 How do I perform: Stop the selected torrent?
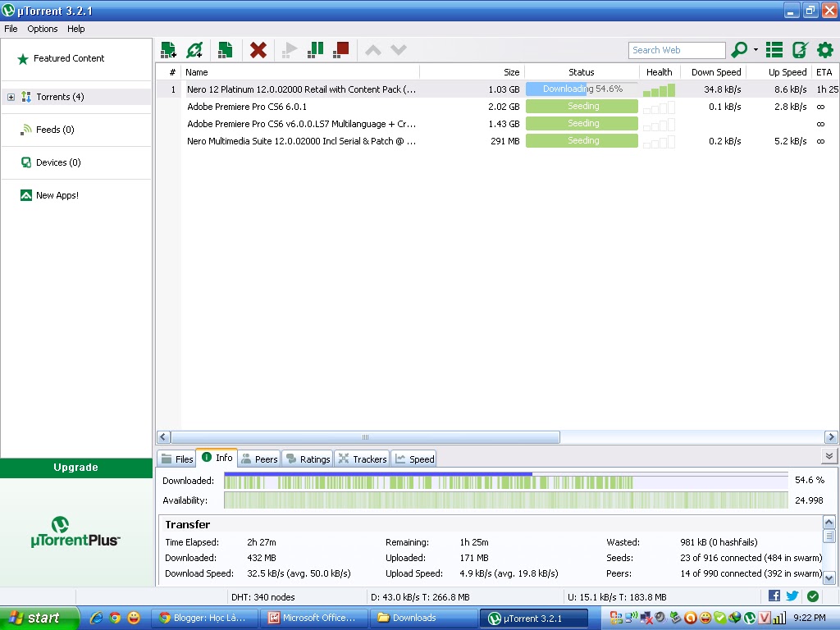pos(340,50)
